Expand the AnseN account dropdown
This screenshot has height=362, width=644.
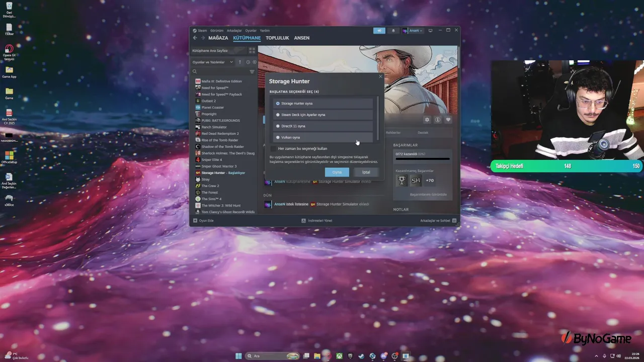click(x=413, y=31)
